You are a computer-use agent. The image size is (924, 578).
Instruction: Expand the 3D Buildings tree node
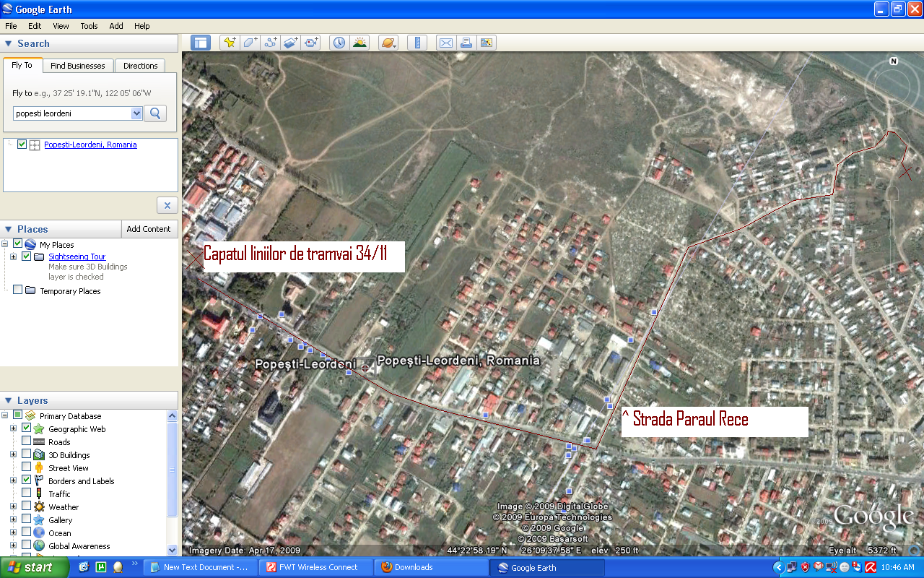click(x=13, y=454)
